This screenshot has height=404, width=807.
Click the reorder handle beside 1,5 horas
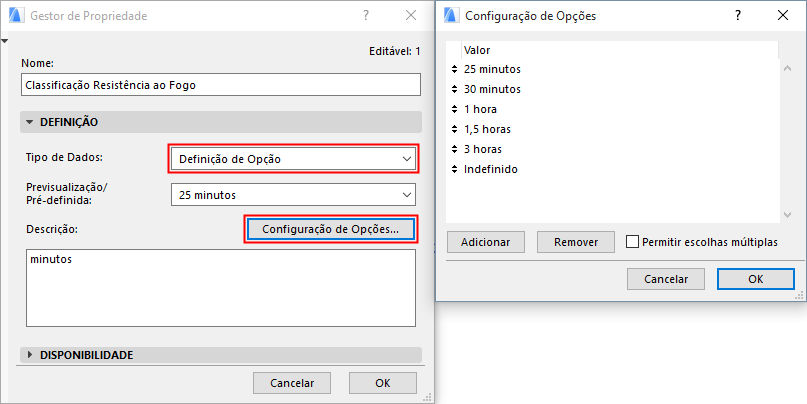455,129
